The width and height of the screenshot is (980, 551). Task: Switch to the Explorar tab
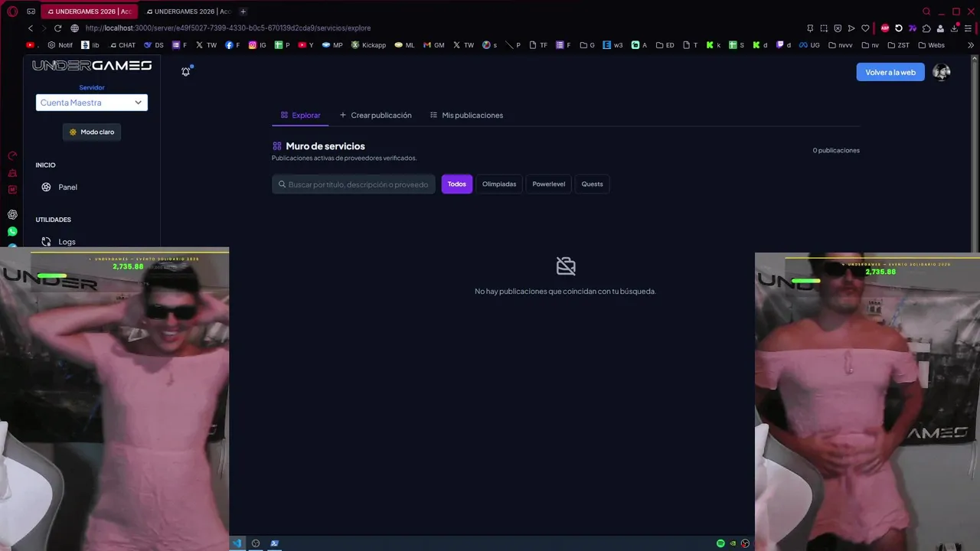[300, 115]
